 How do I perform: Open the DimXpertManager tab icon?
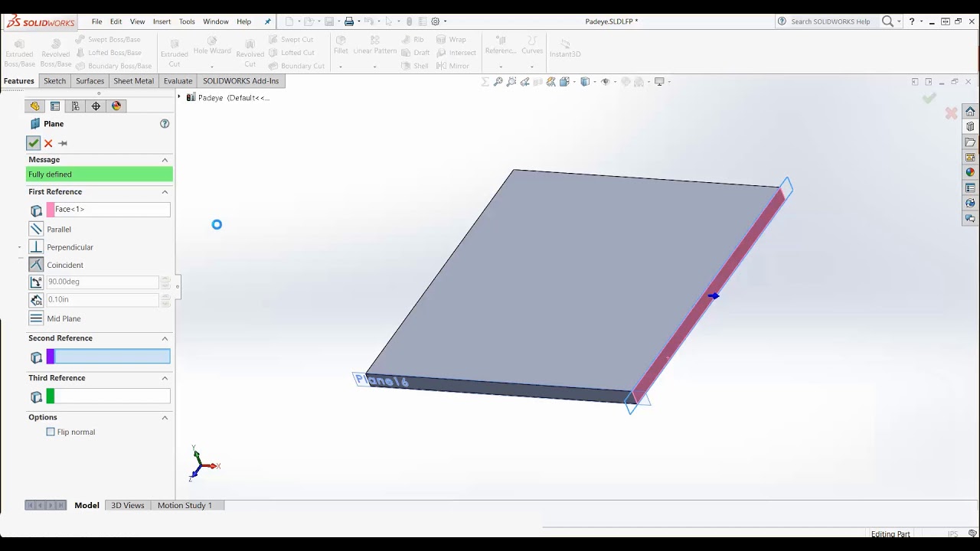(96, 106)
